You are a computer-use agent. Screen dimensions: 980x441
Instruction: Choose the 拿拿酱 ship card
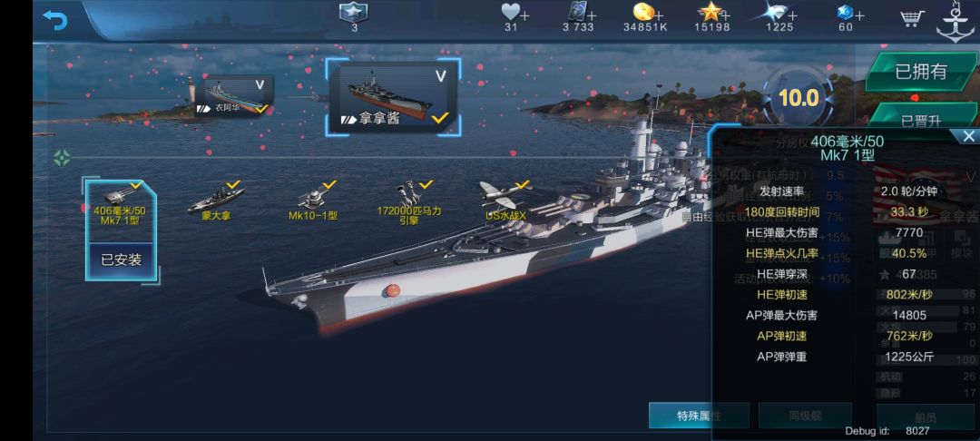coord(393,97)
